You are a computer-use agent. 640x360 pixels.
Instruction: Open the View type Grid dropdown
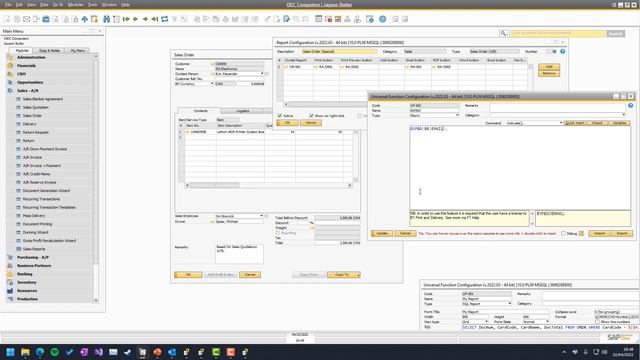click(x=486, y=322)
